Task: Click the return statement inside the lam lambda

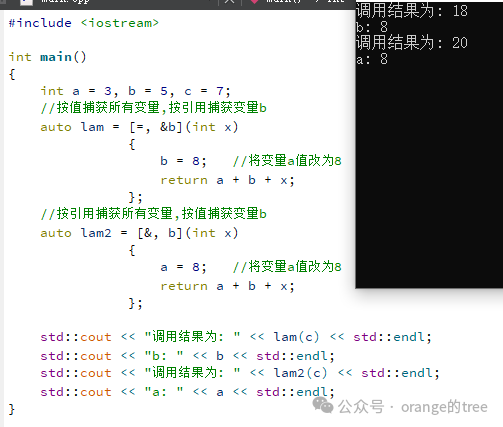Action: (227, 180)
